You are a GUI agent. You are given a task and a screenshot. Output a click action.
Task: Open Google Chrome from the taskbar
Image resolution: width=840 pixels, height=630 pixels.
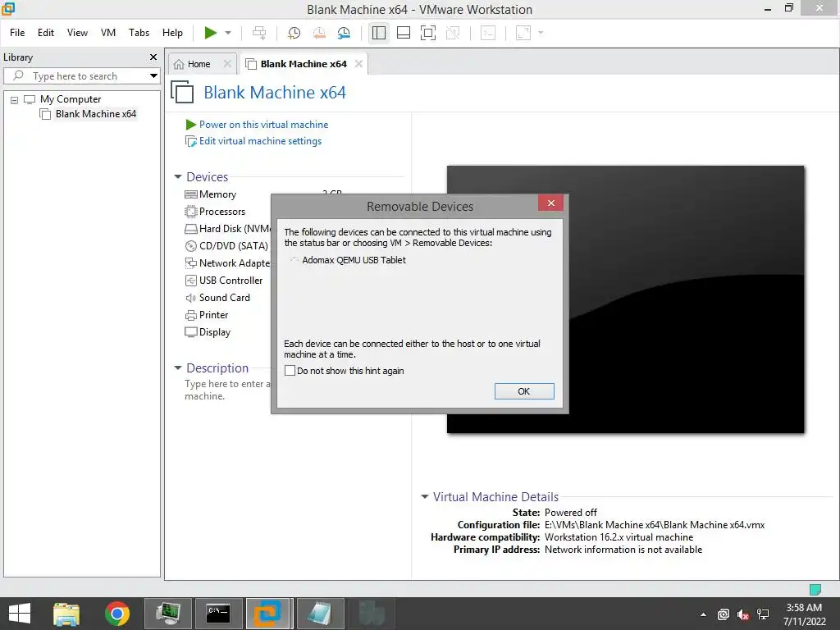[x=116, y=614]
